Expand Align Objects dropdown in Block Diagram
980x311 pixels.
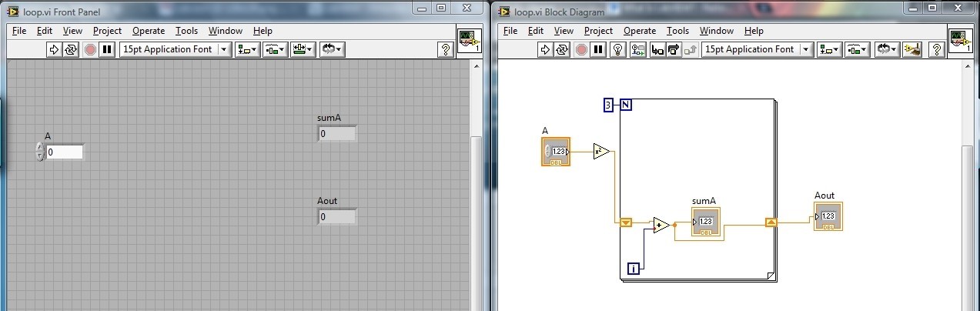pyautogui.click(x=831, y=49)
